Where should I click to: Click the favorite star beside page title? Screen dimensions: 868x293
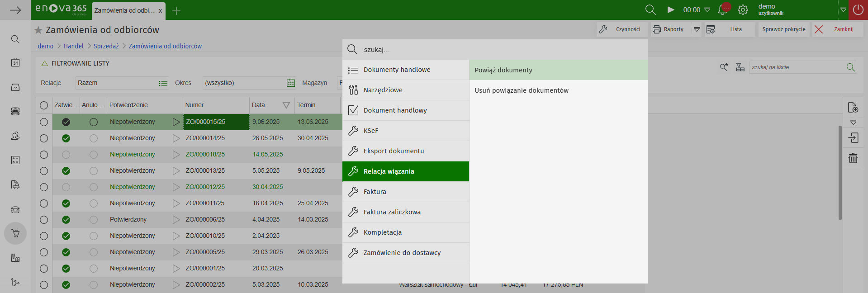38,30
